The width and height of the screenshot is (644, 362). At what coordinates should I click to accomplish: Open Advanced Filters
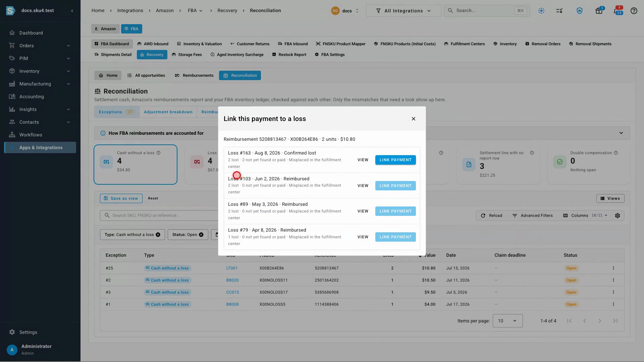(x=532, y=216)
